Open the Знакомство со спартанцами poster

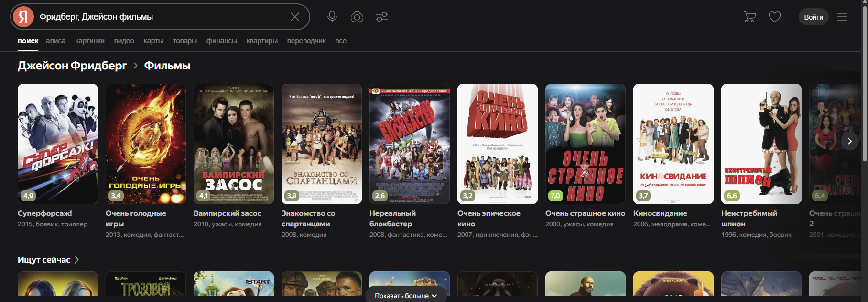click(322, 144)
